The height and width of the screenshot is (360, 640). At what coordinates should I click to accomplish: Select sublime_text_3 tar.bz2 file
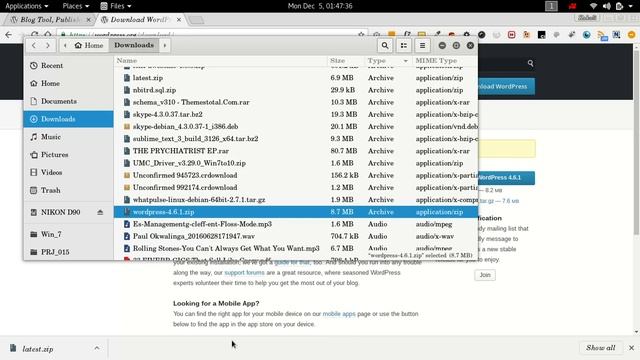pyautogui.click(x=296, y=139)
